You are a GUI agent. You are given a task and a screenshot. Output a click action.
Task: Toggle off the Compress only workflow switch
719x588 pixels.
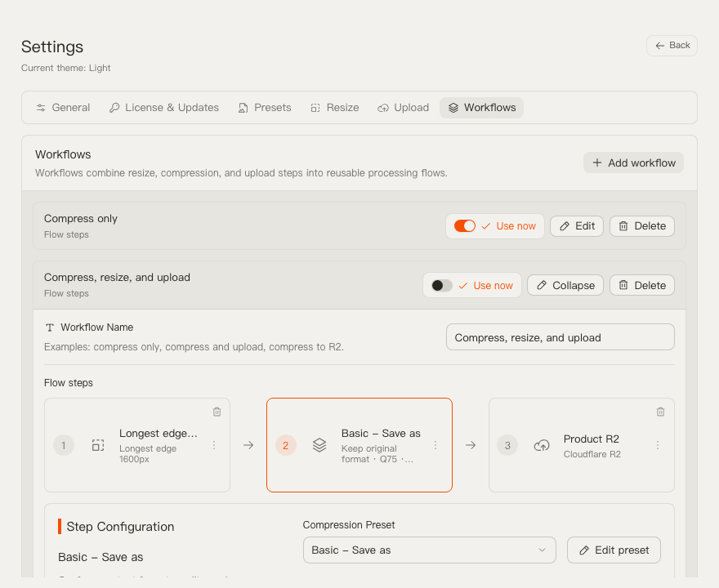(x=465, y=226)
